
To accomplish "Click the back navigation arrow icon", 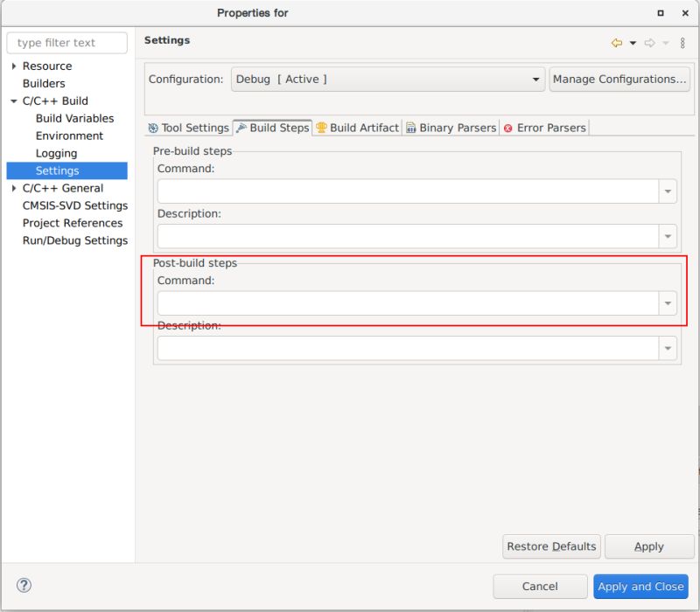I will (617, 43).
